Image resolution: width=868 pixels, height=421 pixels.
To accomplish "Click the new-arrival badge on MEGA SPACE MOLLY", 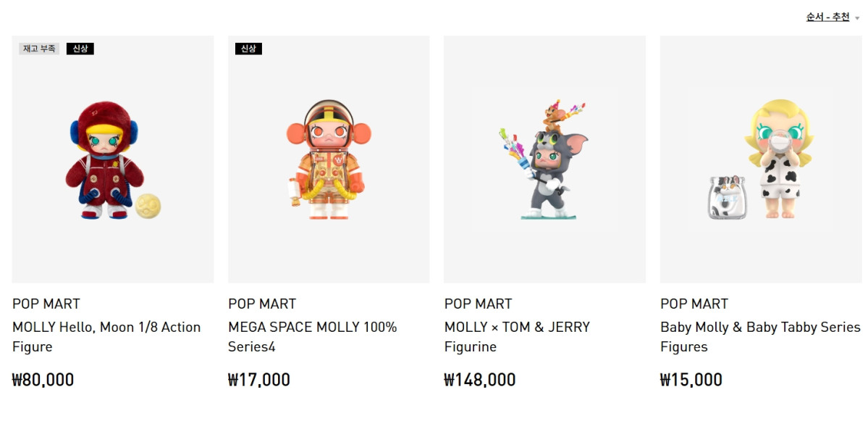I will tap(248, 49).
